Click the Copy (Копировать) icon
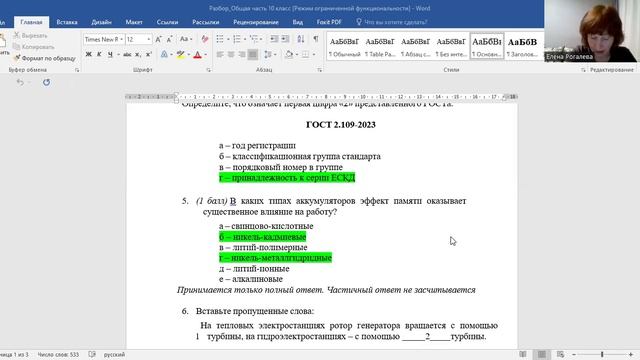Screen dimensions: 640x360 16,47
